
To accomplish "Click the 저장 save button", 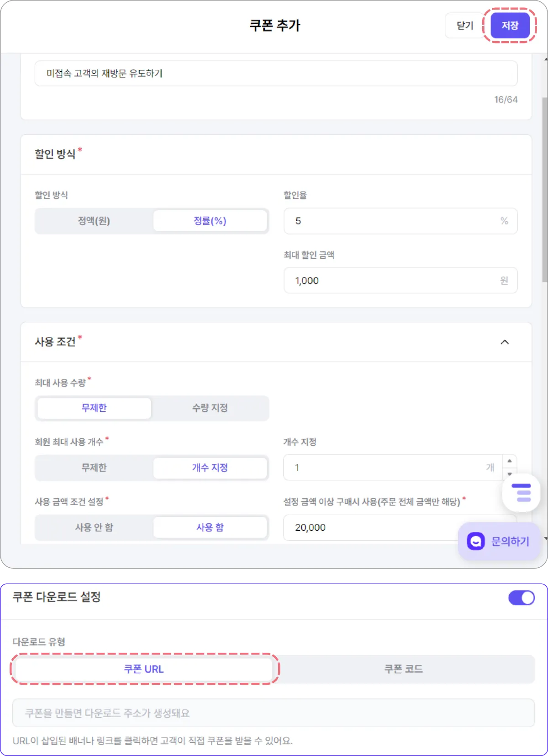I will click(x=510, y=26).
